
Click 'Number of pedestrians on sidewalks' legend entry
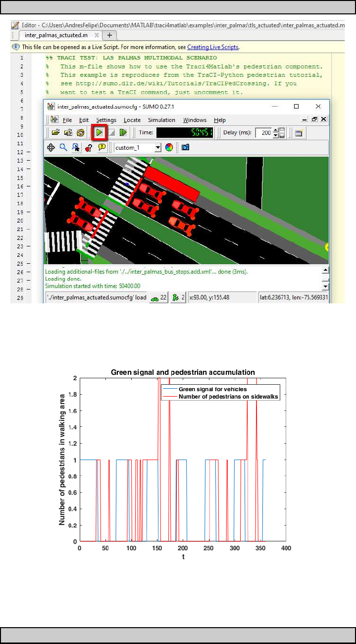tap(229, 396)
